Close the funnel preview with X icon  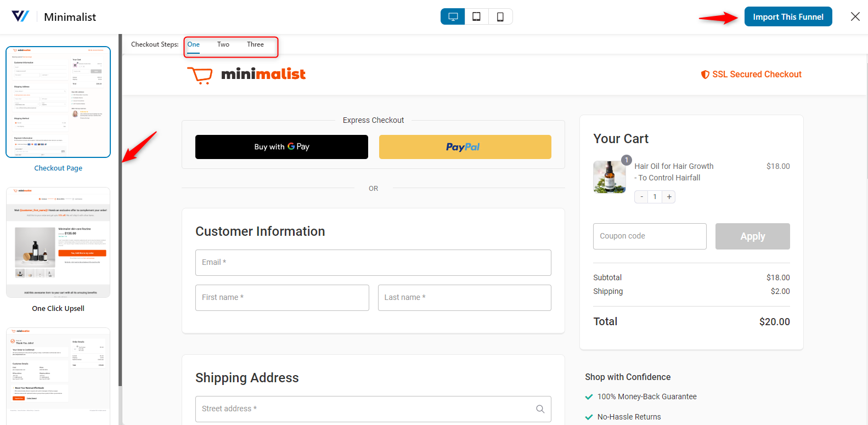[x=855, y=16]
